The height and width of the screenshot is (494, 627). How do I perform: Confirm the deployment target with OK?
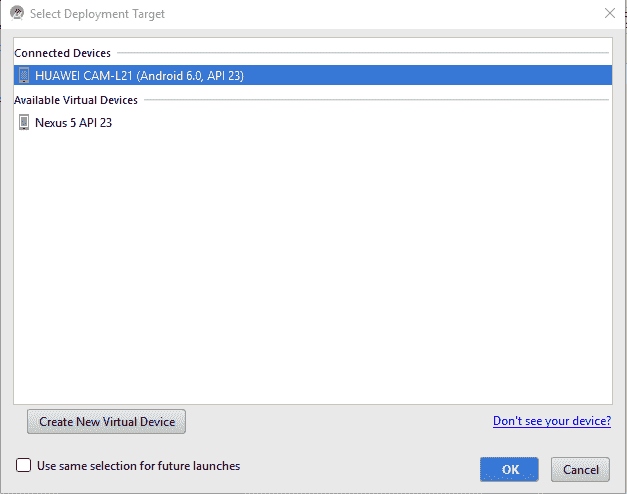(509, 469)
